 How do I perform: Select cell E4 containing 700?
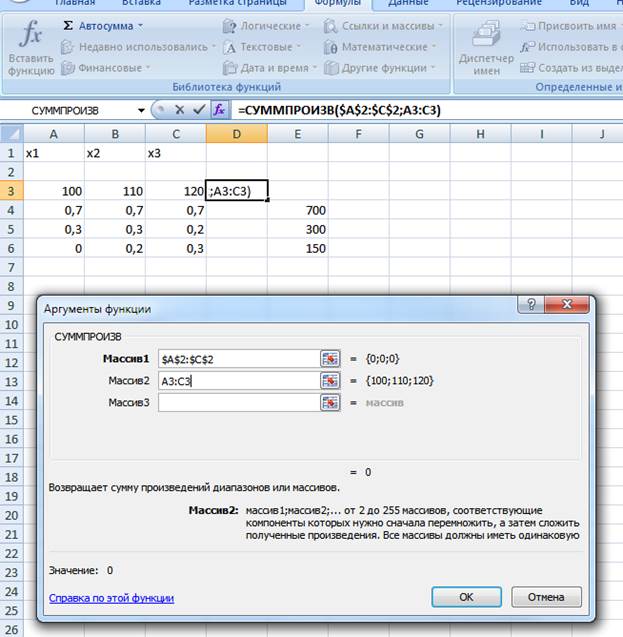[x=297, y=211]
